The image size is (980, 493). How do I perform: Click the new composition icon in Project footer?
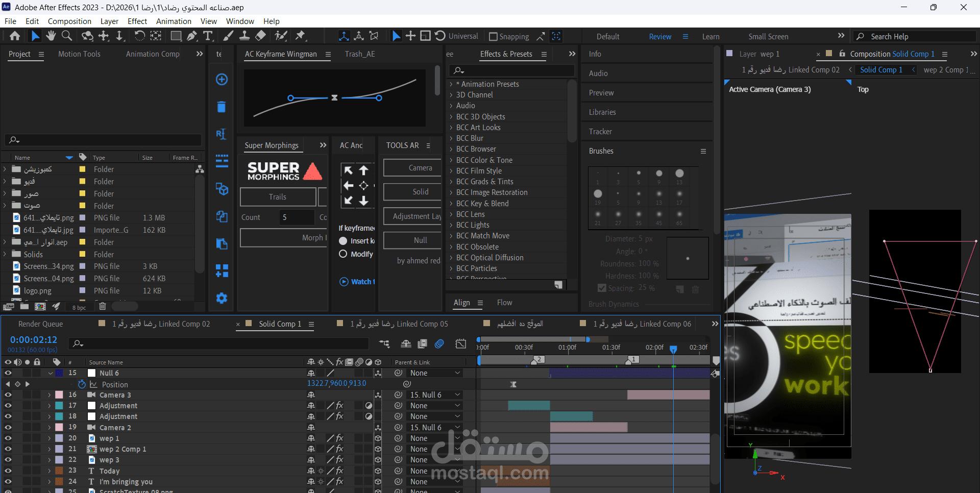click(x=40, y=306)
